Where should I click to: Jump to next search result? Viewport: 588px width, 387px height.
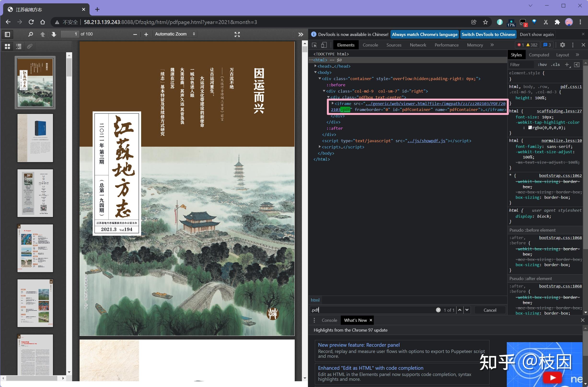(x=467, y=310)
